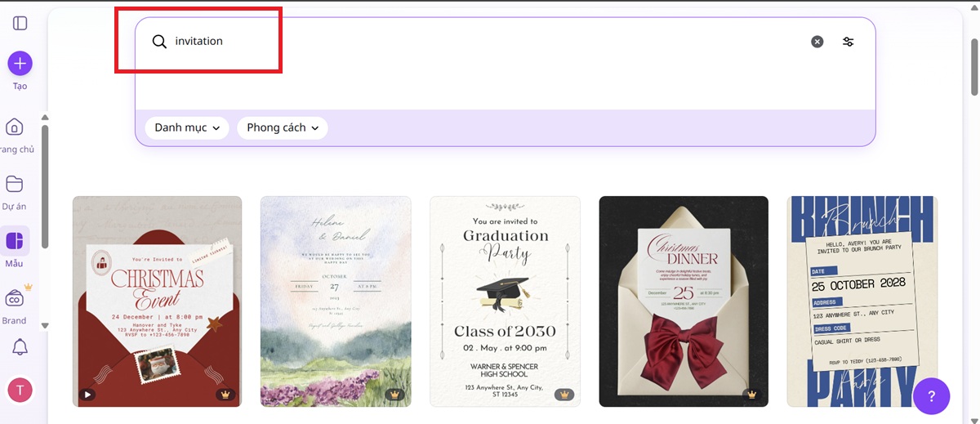Click the magnifier search icon

[159, 42]
